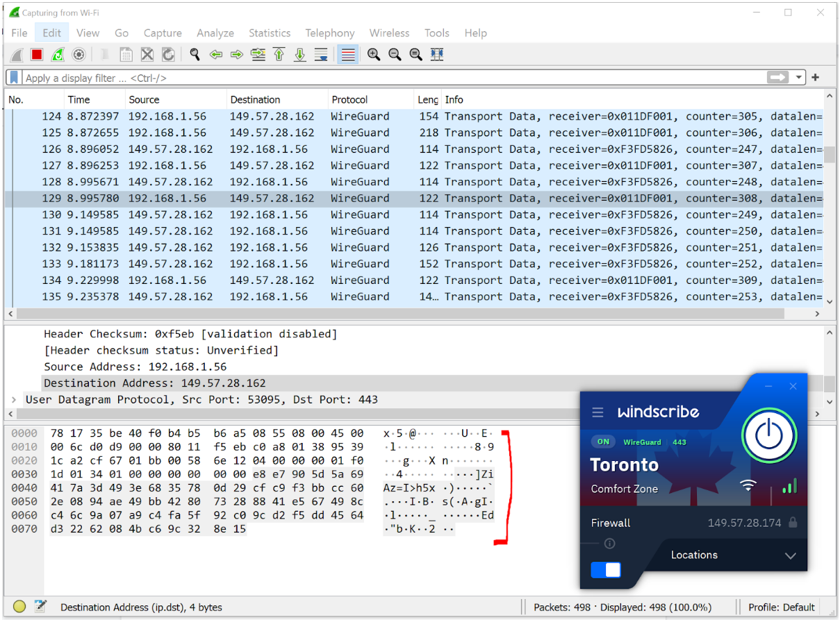The height and width of the screenshot is (620, 840).
Task: Restart the current capture
Action: [x=58, y=54]
